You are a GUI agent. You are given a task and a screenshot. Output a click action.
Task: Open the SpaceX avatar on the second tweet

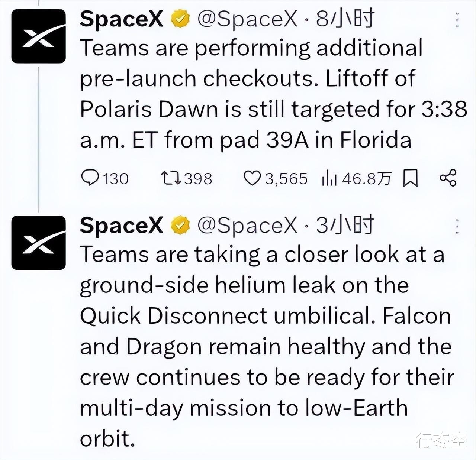pos(39,243)
